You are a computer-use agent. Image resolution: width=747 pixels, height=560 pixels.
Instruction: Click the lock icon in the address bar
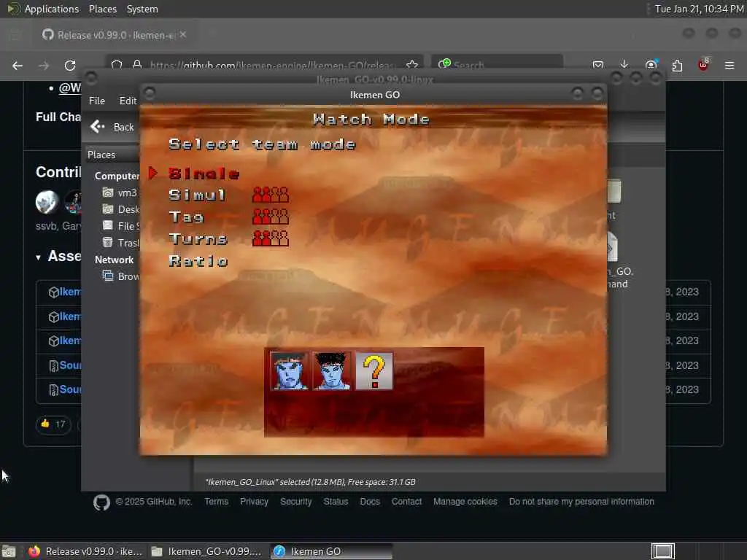pyautogui.click(x=137, y=65)
